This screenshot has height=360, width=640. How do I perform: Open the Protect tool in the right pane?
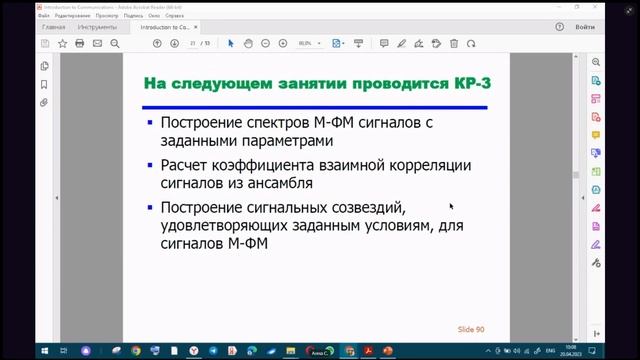click(596, 190)
